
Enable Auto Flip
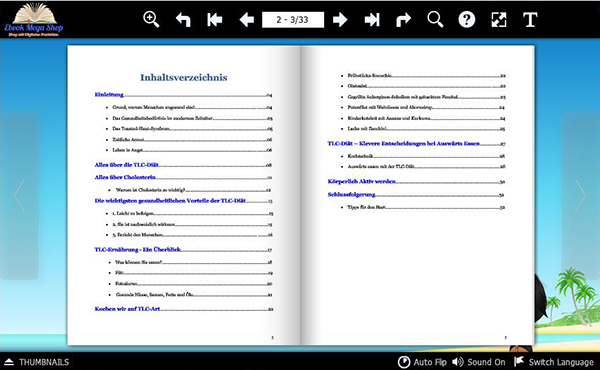click(x=422, y=362)
